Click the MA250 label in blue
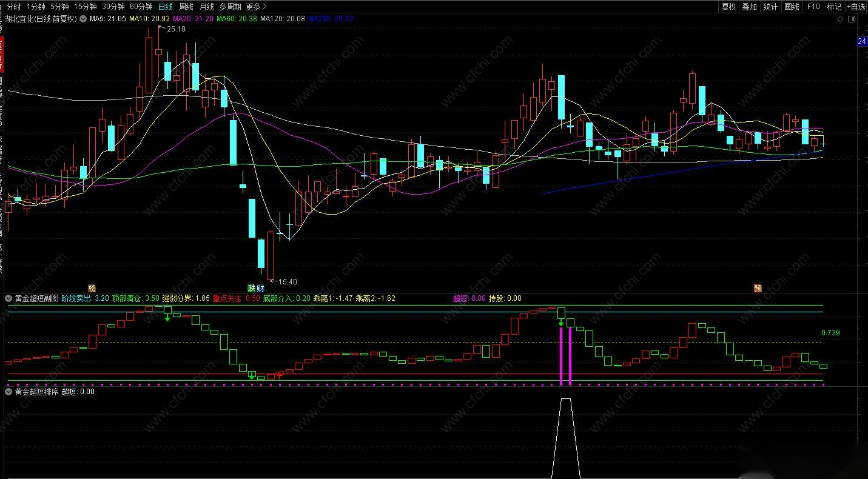This screenshot has height=479, width=868. click(x=331, y=19)
